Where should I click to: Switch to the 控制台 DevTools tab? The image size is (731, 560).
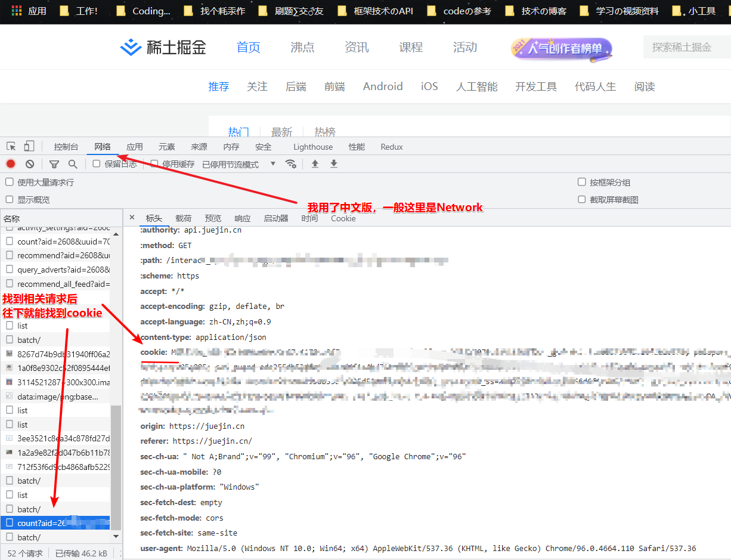pyautogui.click(x=66, y=147)
